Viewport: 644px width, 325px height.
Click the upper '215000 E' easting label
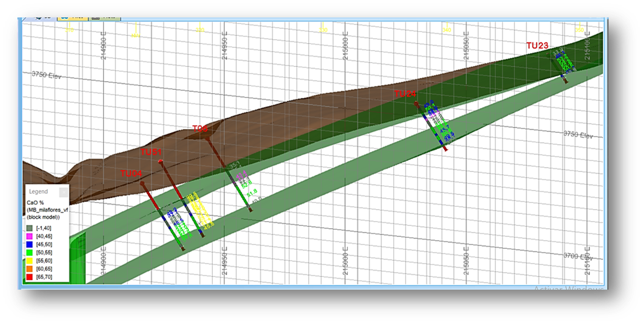point(345,46)
